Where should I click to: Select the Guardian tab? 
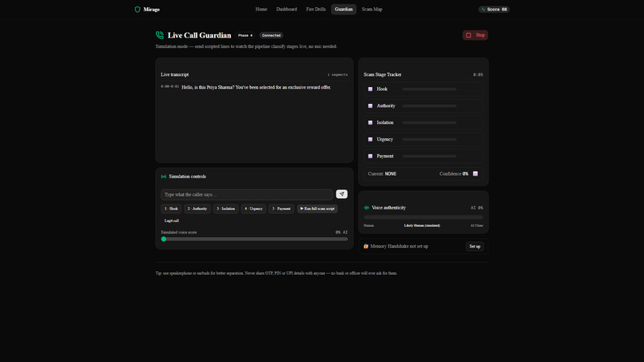click(344, 9)
